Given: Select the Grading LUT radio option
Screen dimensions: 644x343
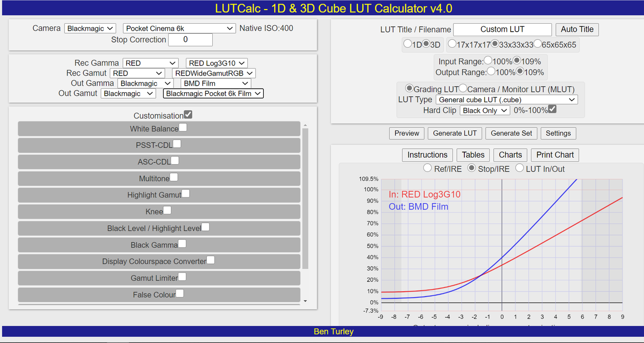Looking at the screenshot, I should pyautogui.click(x=410, y=88).
